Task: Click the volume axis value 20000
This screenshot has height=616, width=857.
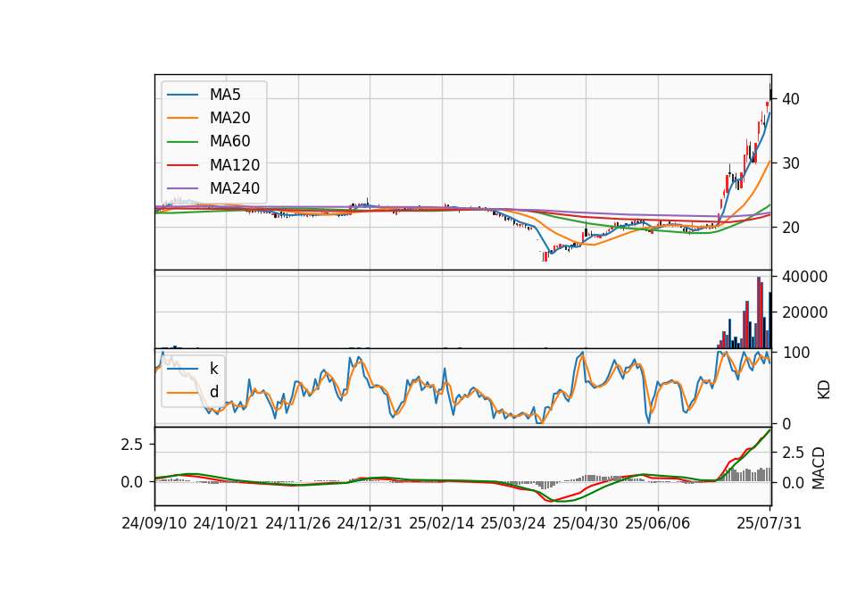Action: coord(804,312)
